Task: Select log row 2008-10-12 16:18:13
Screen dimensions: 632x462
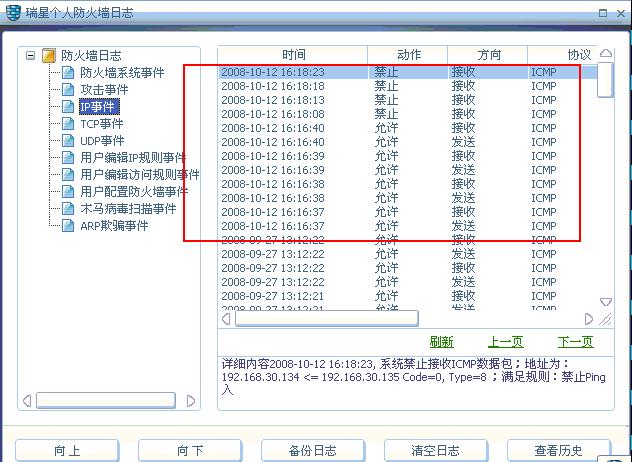Action: coord(407,100)
